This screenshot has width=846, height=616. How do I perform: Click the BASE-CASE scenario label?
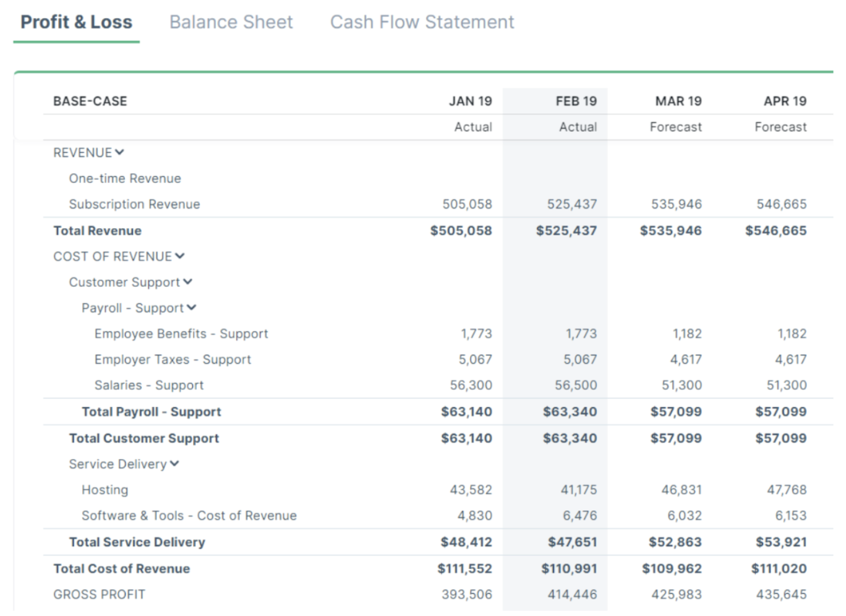[x=90, y=100]
